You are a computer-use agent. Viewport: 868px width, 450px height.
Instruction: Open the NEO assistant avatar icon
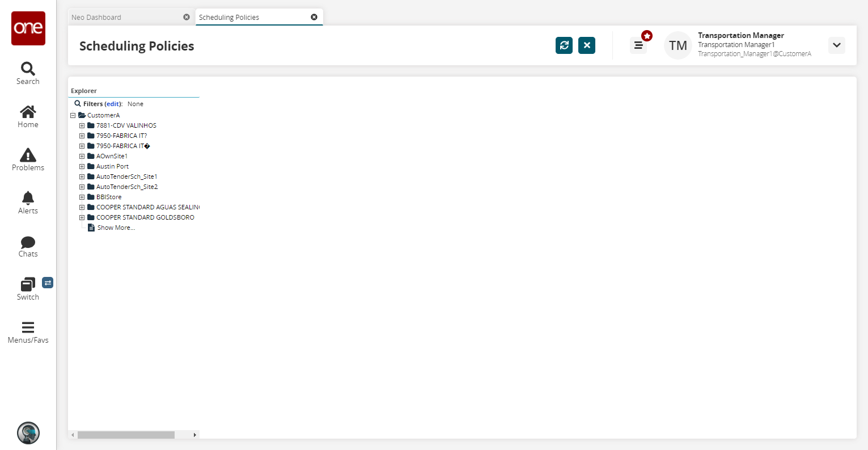click(x=28, y=433)
